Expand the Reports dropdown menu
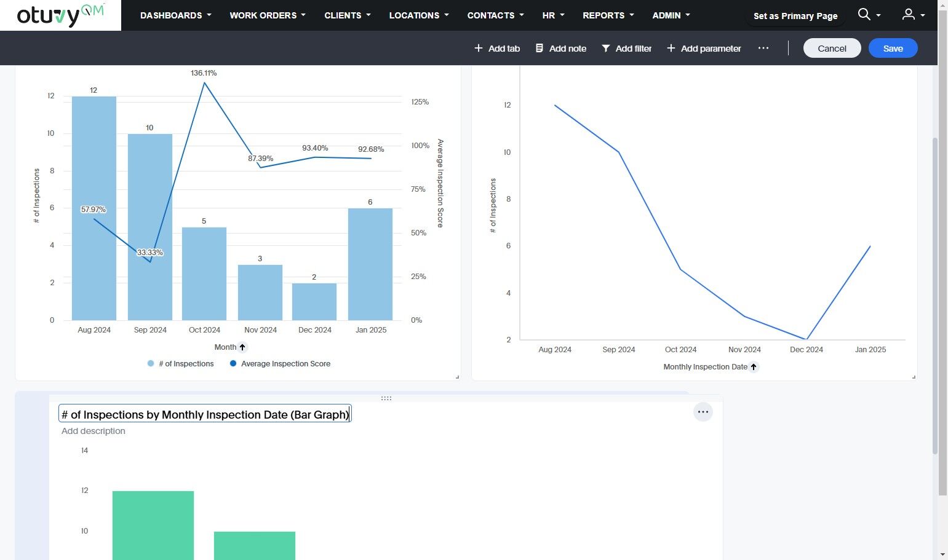 tap(608, 15)
